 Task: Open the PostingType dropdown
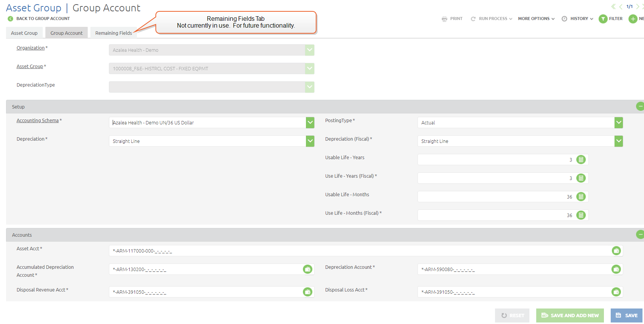[619, 122]
